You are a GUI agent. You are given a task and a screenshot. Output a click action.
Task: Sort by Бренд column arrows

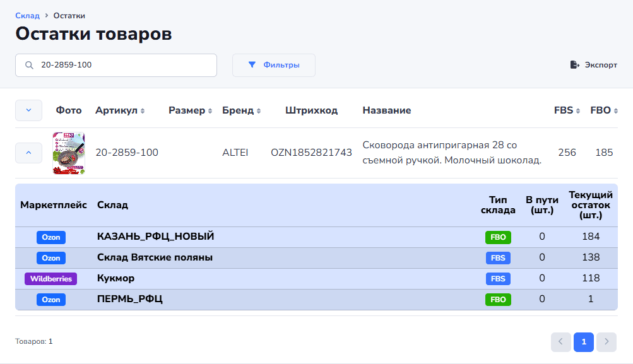coord(259,111)
